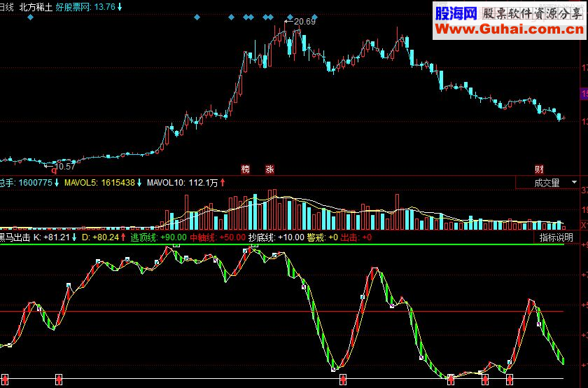
Task: Click the 中轴线: +50.00 label
Action: tap(218, 237)
